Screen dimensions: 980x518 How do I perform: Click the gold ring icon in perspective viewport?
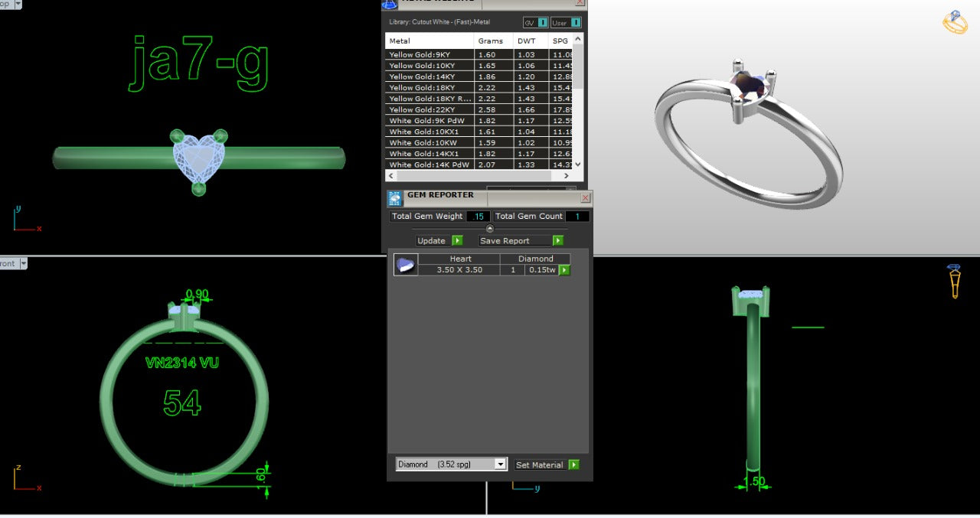954,22
